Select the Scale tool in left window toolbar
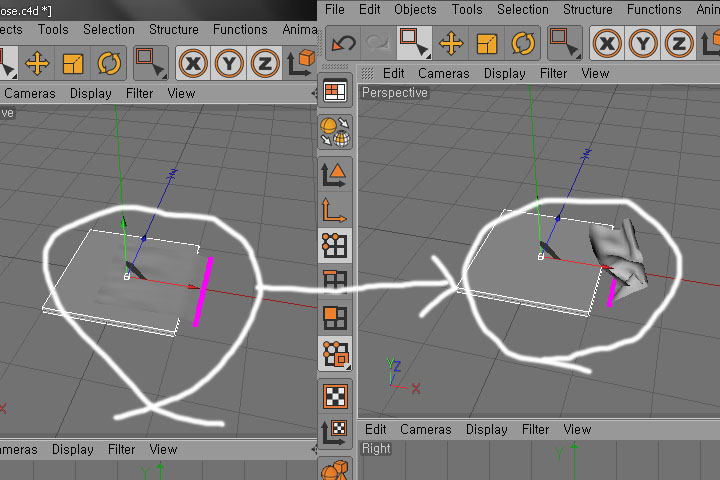The image size is (720, 480). click(x=73, y=63)
